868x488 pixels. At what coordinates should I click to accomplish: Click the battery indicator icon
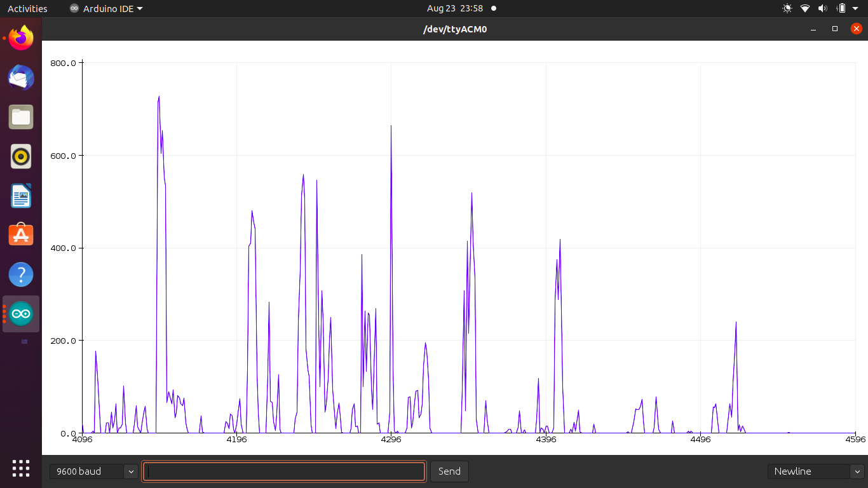(841, 9)
